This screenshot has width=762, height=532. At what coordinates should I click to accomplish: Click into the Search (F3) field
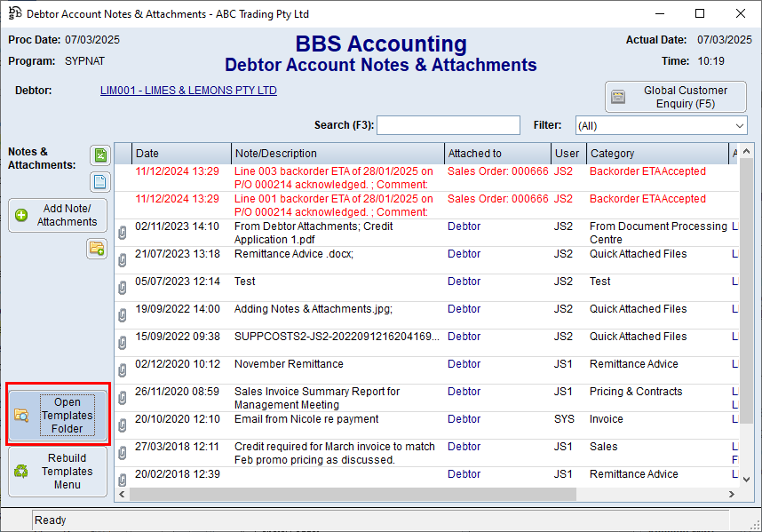tap(448, 125)
